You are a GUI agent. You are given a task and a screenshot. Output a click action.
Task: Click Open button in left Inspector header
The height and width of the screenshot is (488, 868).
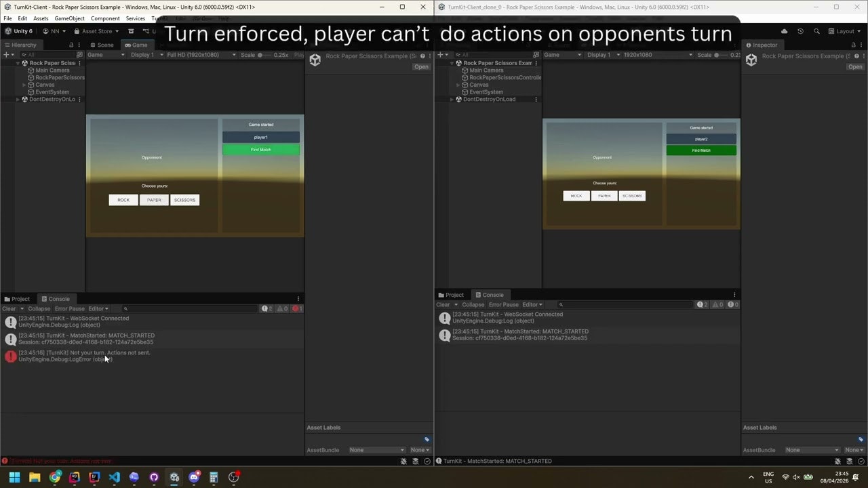421,66
